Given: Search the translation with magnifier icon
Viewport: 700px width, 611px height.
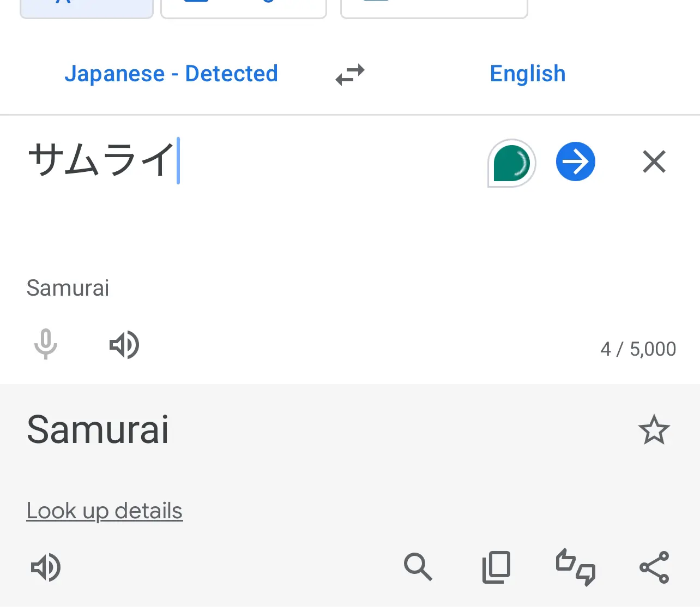Looking at the screenshot, I should [418, 567].
